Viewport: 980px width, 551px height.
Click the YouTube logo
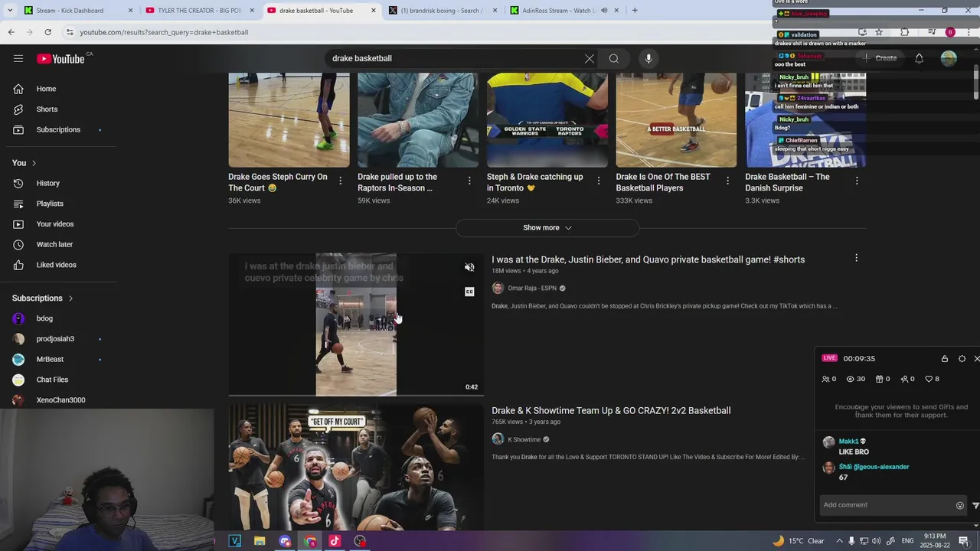click(x=60, y=58)
